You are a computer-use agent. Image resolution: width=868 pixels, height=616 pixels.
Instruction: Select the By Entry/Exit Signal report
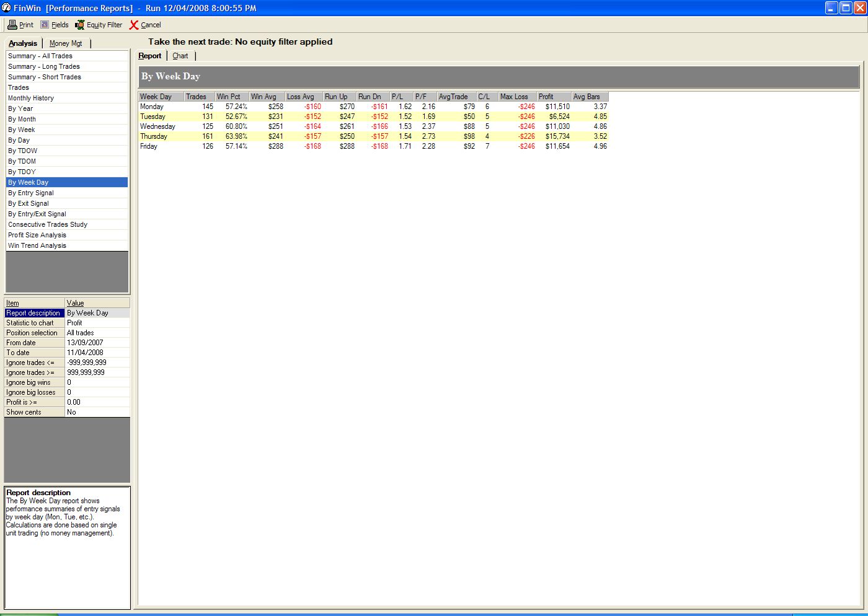[67, 214]
